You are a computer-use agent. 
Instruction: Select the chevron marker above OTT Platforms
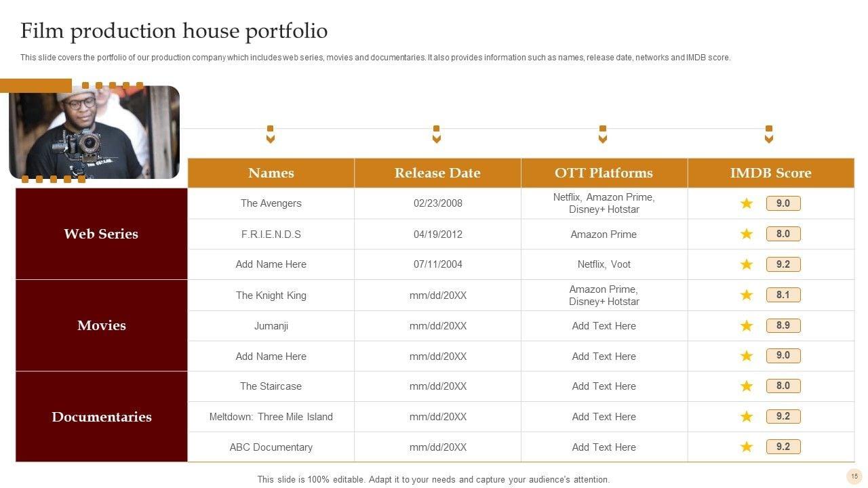tap(603, 135)
